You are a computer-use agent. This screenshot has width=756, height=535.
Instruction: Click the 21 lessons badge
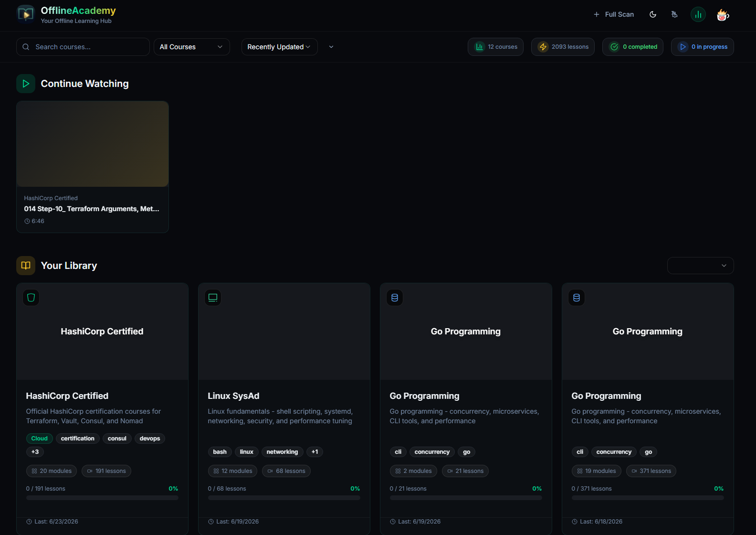tap(465, 471)
